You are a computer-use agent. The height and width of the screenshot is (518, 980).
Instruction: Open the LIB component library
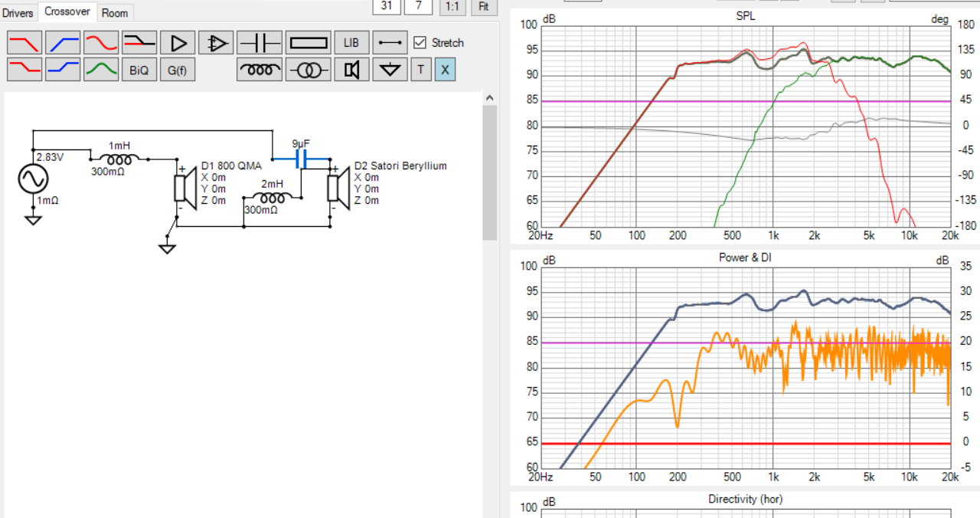coord(351,42)
